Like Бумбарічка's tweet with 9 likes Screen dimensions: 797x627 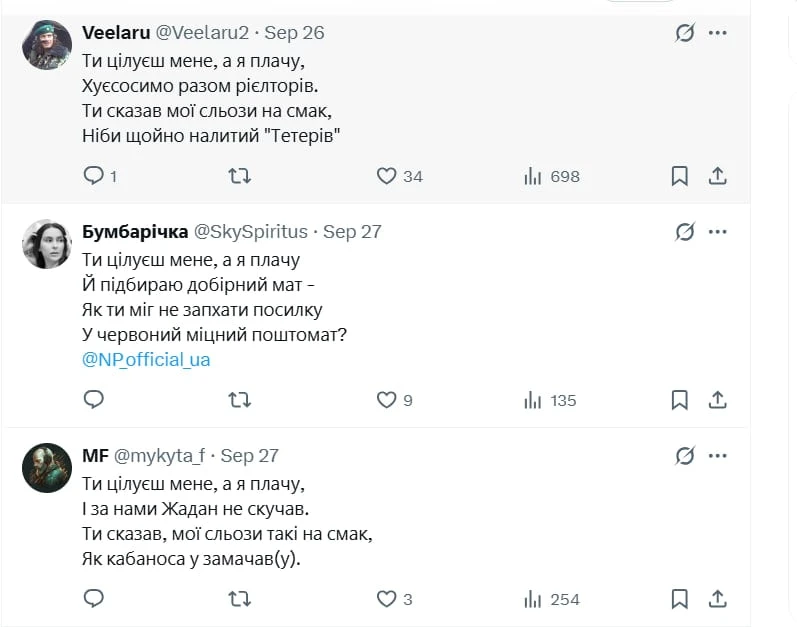[387, 400]
